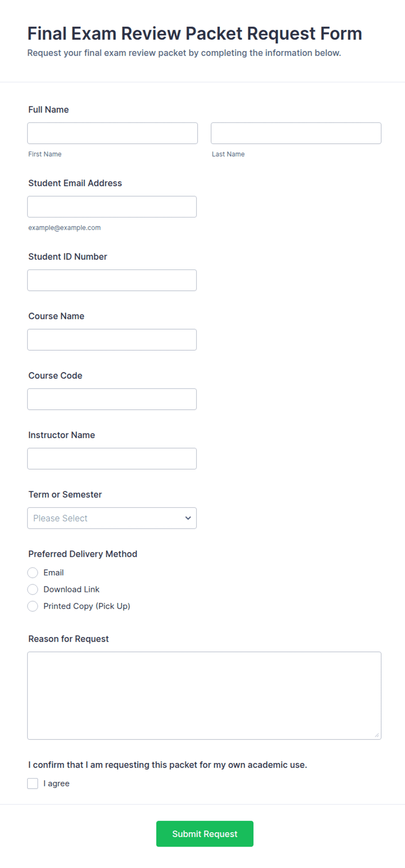Choose Download Link radio option

pyautogui.click(x=33, y=589)
